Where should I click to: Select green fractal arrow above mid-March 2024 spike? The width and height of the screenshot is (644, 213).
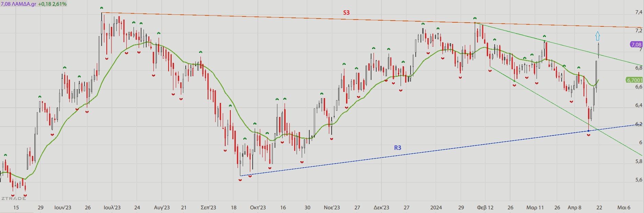point(544,36)
